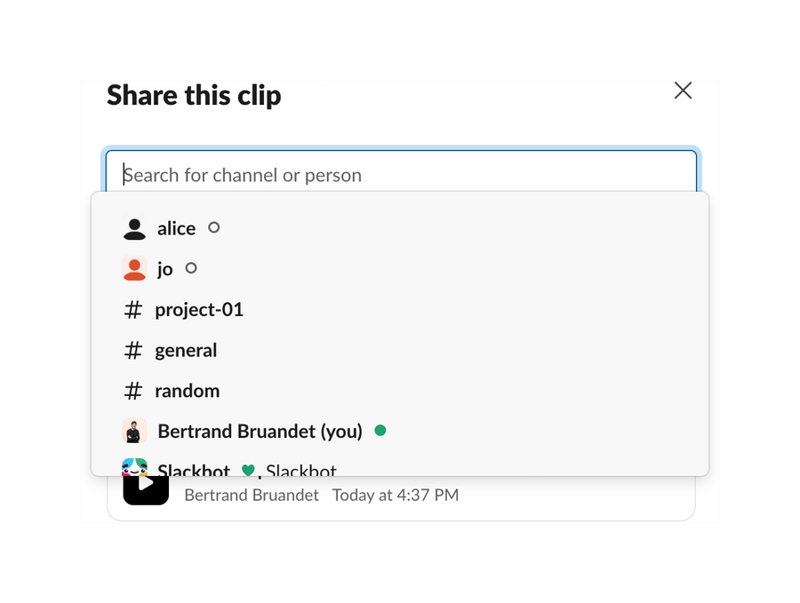800x603 pixels.
Task: Click the presence circle beside jo
Action: pyautogui.click(x=190, y=268)
